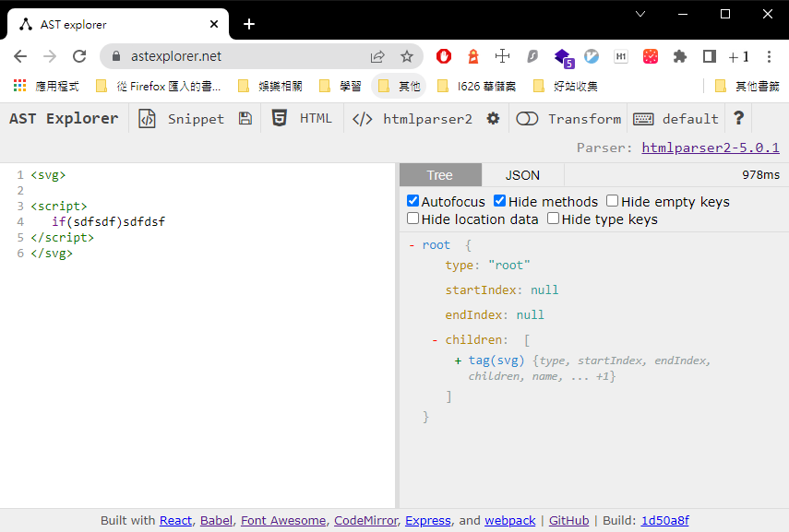
Task: Open the H1 headings extension
Action: 621,56
